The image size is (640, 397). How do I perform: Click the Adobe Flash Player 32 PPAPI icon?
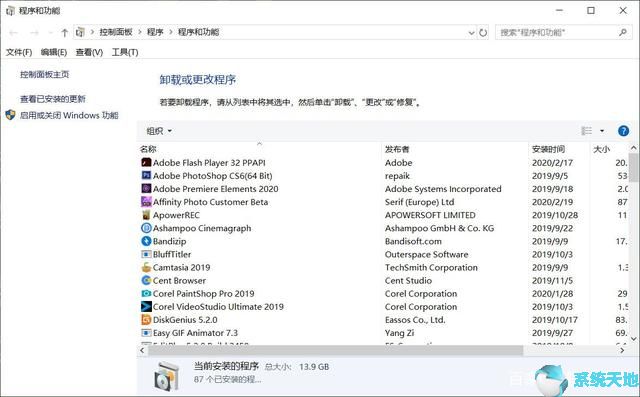click(146, 162)
